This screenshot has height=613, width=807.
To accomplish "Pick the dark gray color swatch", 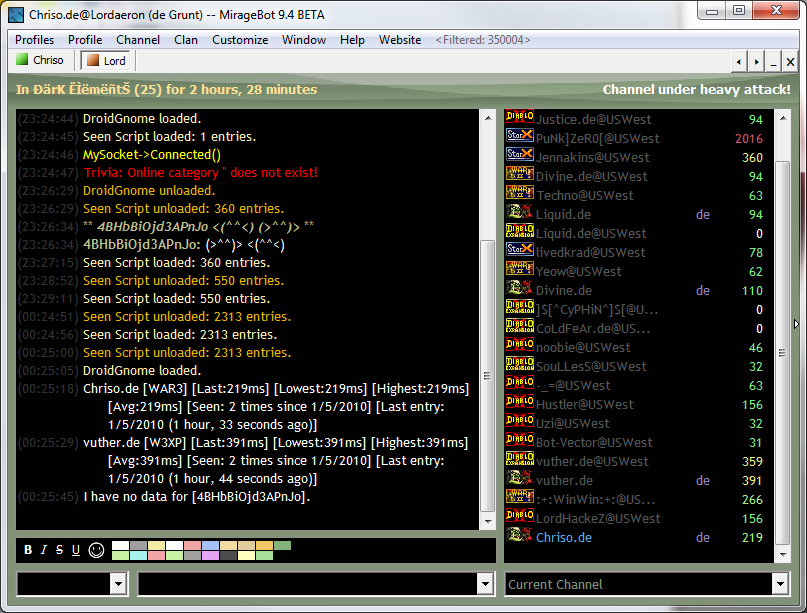I will pos(229,555).
